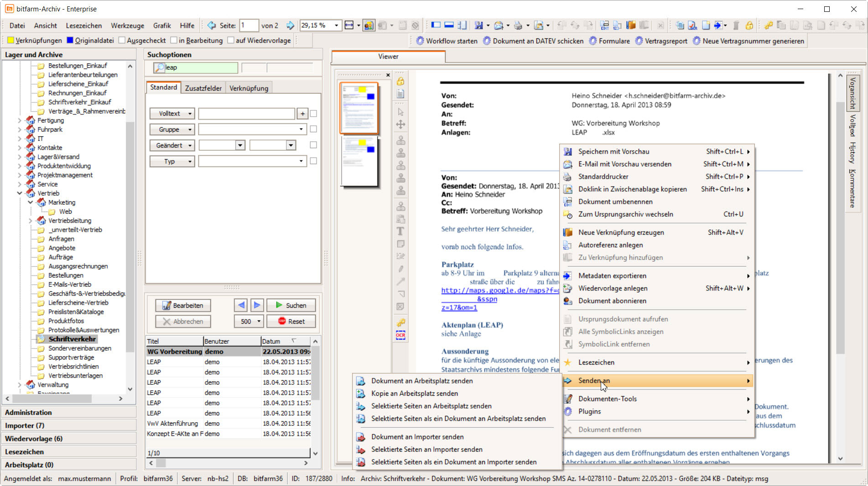
Task: Click the gold key-links icon in top toolbar
Action: [x=769, y=26]
